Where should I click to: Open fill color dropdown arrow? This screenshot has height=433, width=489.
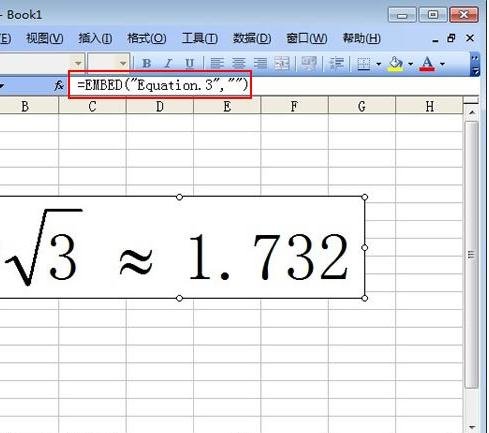[x=410, y=64]
